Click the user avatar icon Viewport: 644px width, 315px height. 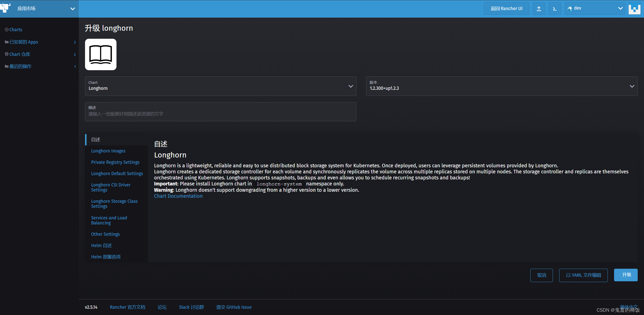[634, 9]
